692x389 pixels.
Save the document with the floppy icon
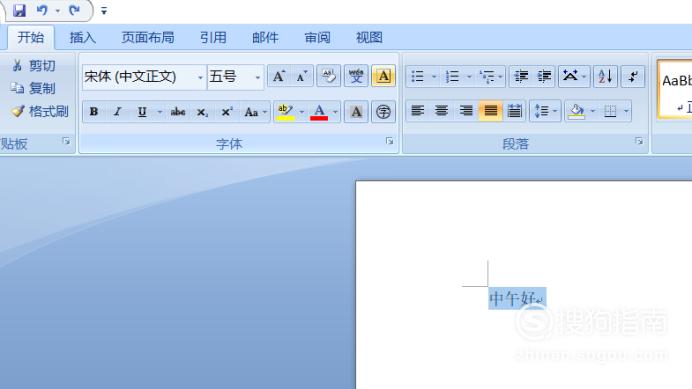click(19, 10)
